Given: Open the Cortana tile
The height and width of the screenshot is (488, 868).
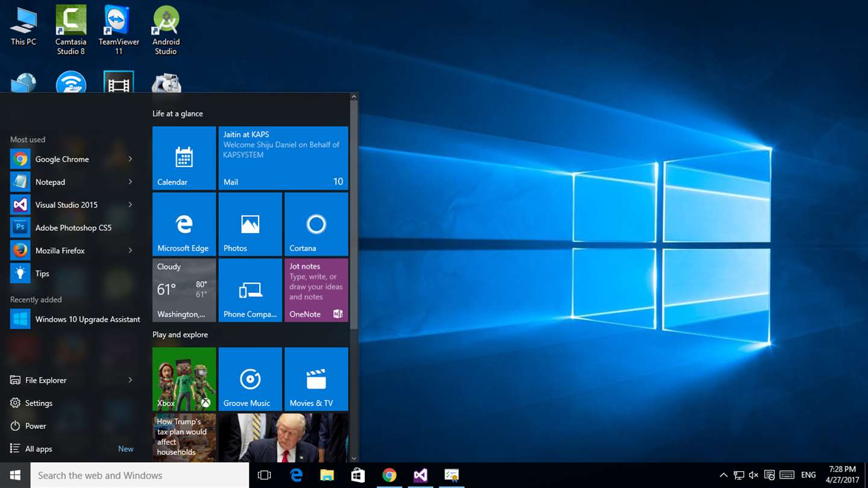Looking at the screenshot, I should [x=316, y=224].
